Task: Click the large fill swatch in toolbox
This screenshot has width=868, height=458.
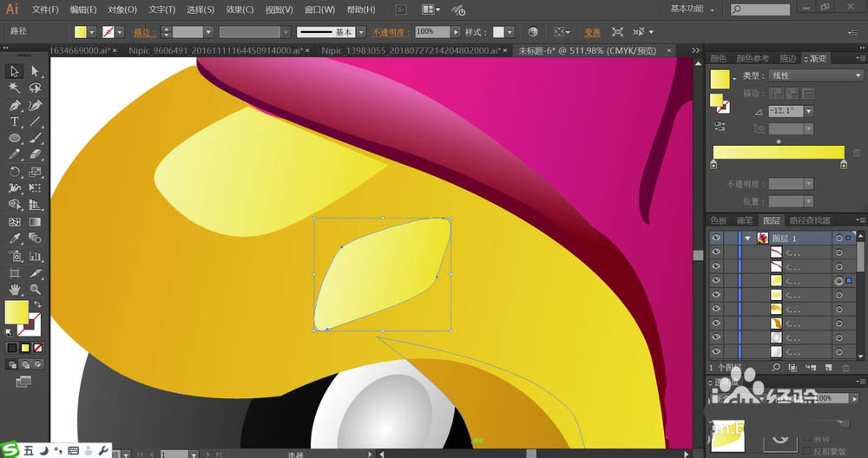Action: coord(16,312)
